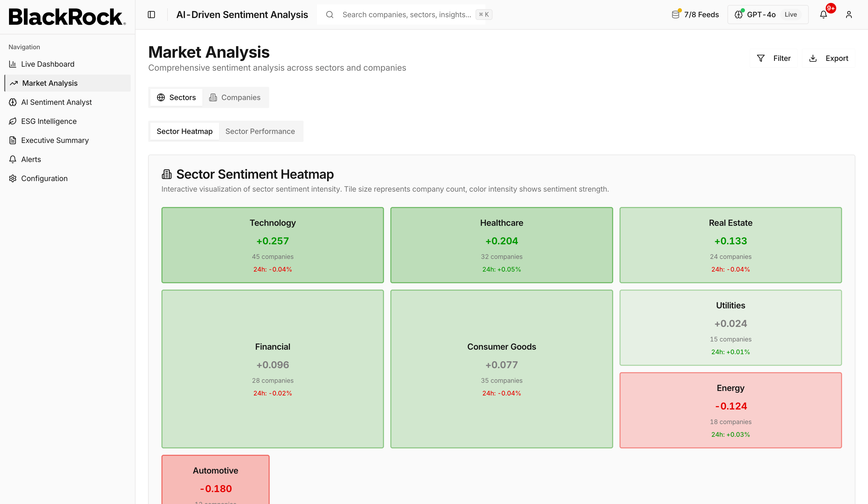This screenshot has width=868, height=504.
Task: Click the data feeds database icon
Action: point(675,15)
